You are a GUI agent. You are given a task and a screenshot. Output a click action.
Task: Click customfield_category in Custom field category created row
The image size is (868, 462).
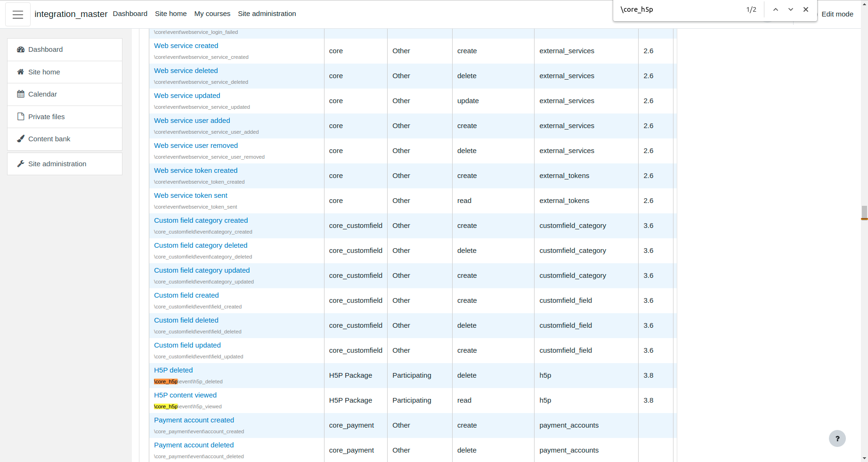point(573,226)
